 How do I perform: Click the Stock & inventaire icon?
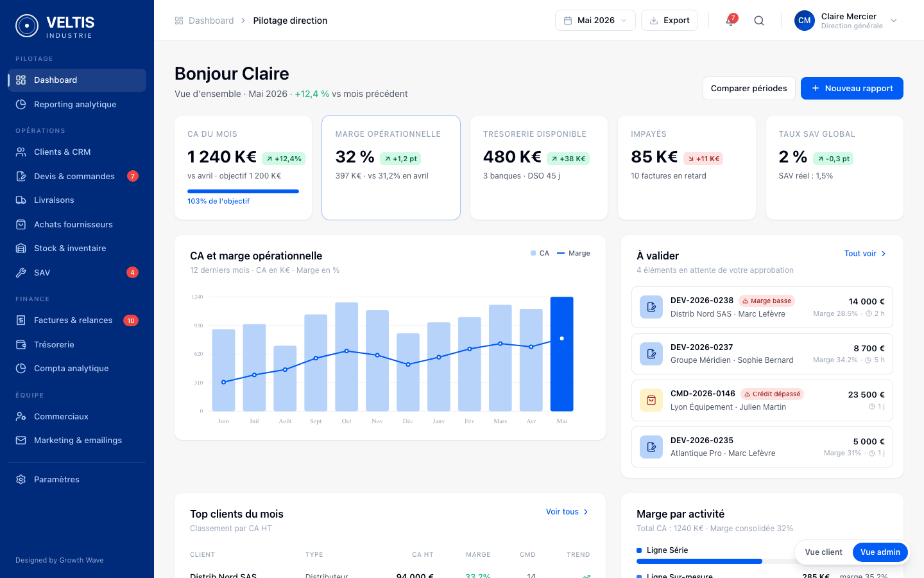(x=21, y=249)
